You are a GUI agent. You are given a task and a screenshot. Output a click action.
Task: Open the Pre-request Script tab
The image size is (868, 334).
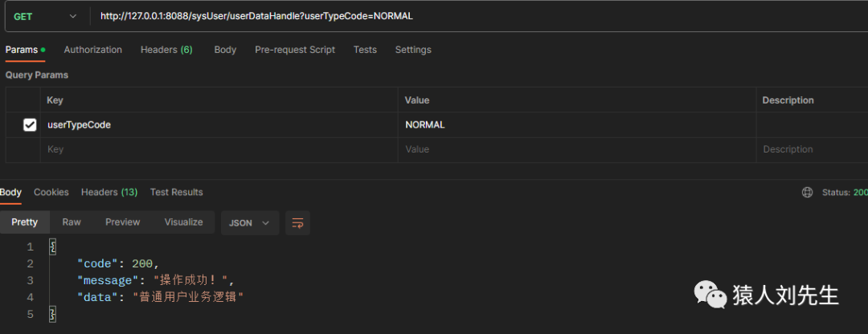[295, 50]
